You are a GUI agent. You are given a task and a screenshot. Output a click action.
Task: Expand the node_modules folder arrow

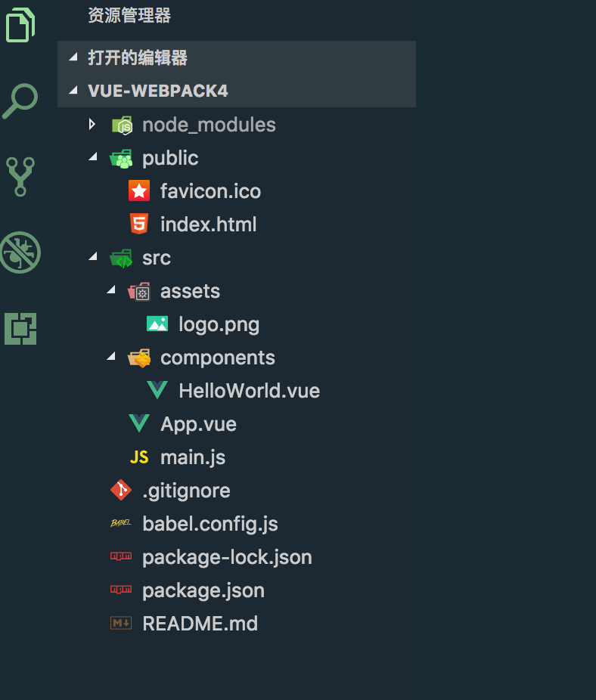(x=92, y=124)
